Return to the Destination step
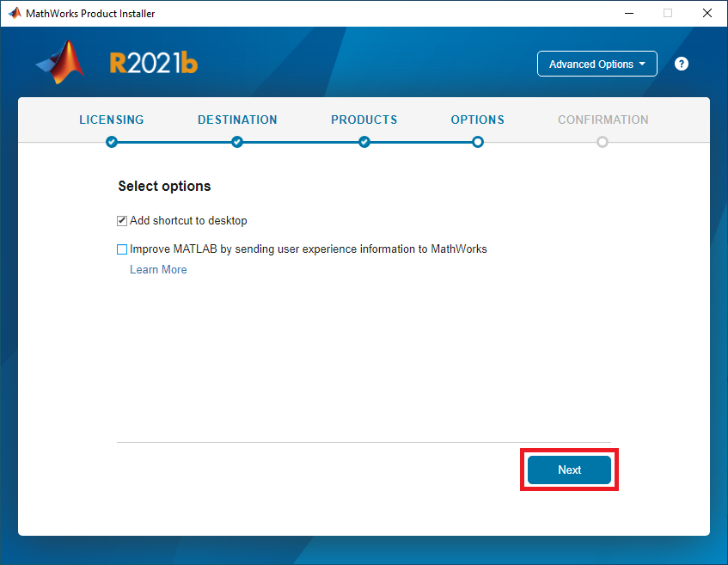728x565 pixels. pos(237,120)
